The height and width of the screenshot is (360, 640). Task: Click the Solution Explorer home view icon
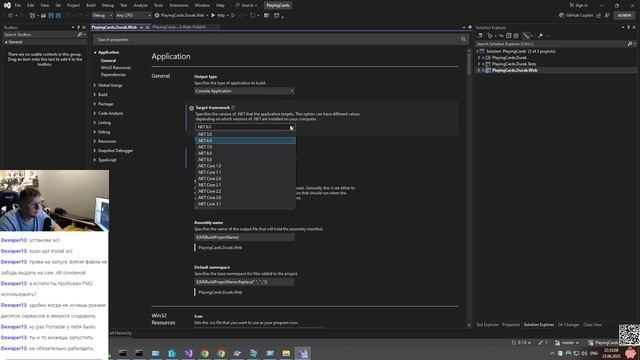point(480,36)
